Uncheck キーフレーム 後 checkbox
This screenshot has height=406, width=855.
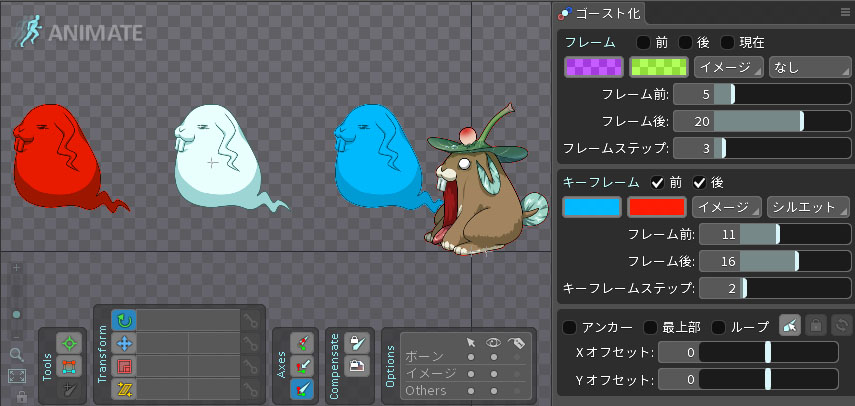tap(700, 182)
